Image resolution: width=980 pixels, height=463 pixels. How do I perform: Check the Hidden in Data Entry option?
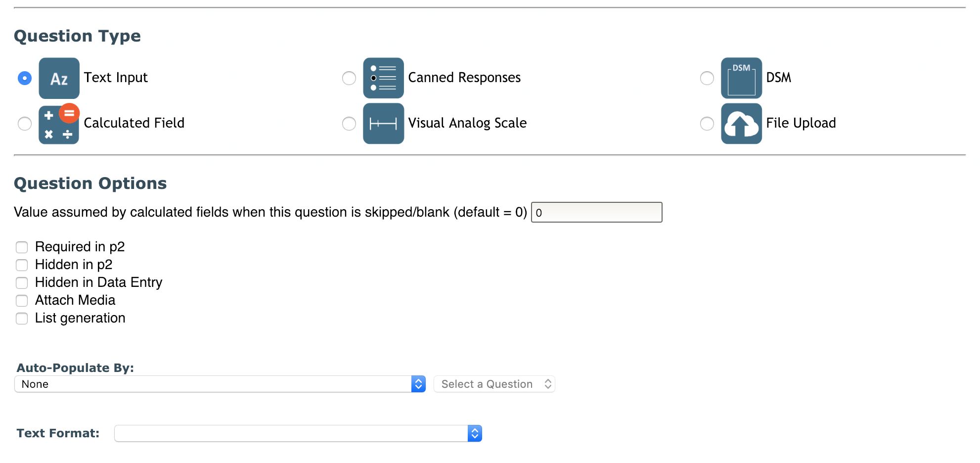(x=22, y=282)
